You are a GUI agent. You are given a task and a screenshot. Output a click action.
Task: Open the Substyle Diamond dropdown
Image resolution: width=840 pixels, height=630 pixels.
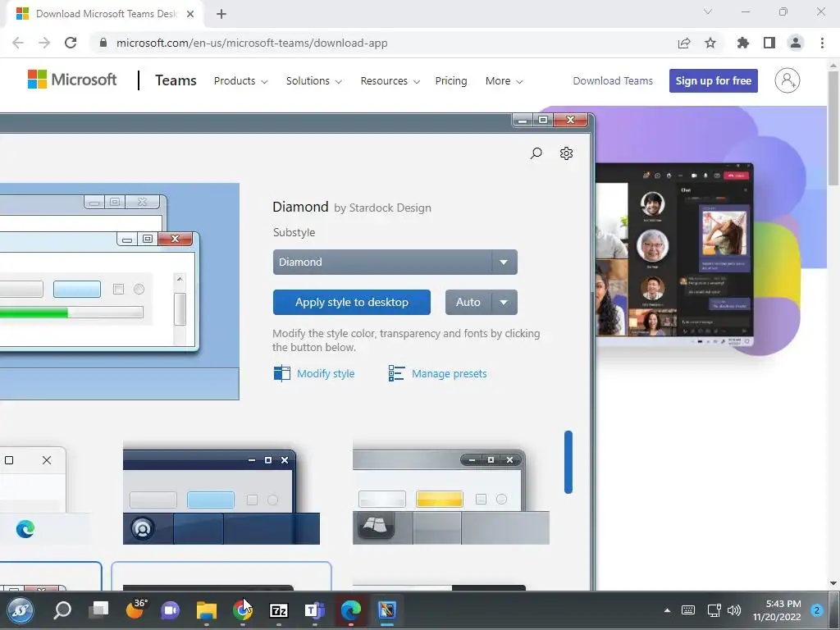tap(395, 262)
